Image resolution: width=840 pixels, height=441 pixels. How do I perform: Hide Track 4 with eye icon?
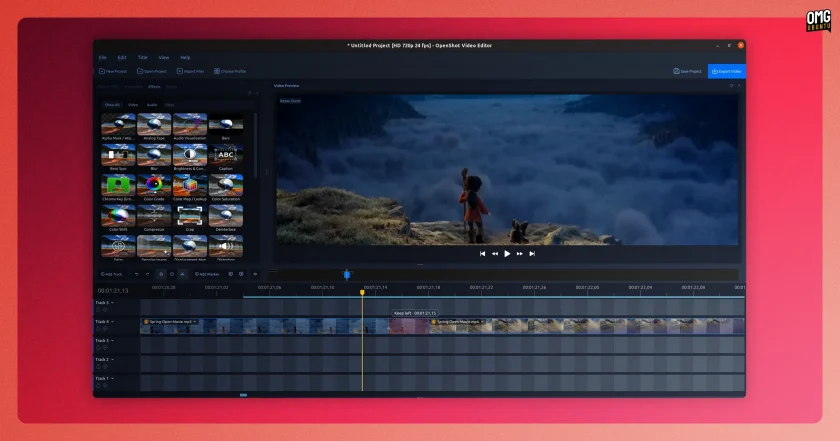pos(105,328)
